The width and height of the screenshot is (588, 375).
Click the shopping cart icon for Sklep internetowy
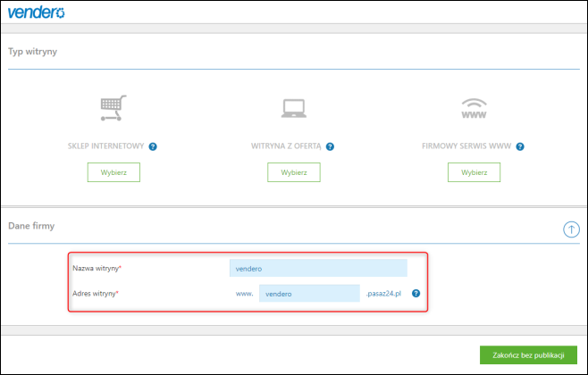coord(113,108)
